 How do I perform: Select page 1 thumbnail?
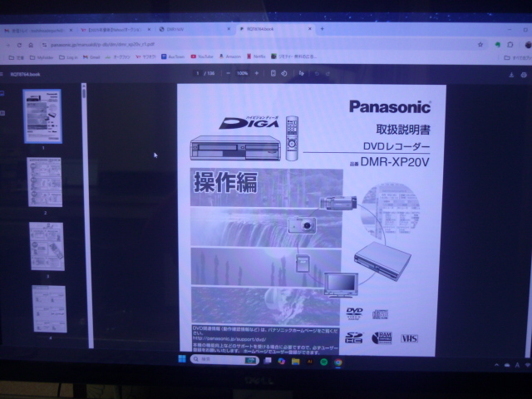click(x=42, y=116)
